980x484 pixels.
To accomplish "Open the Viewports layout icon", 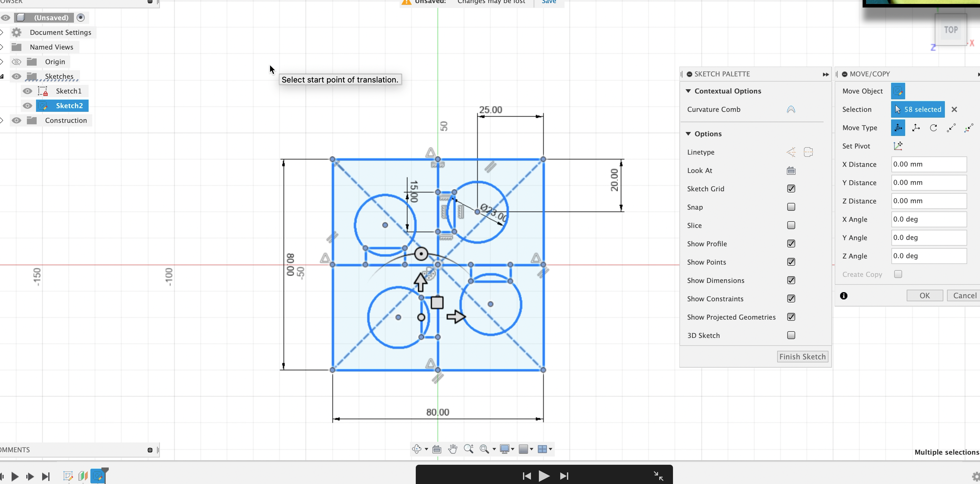I will 542,449.
